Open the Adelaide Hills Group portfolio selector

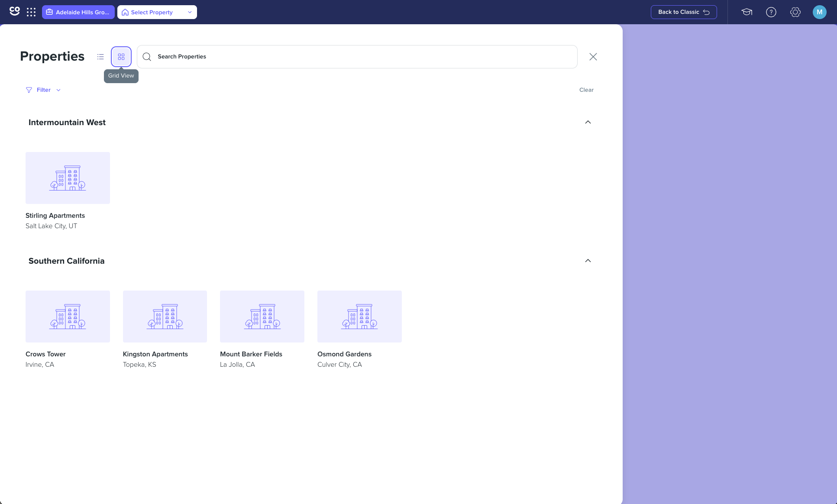click(x=78, y=12)
